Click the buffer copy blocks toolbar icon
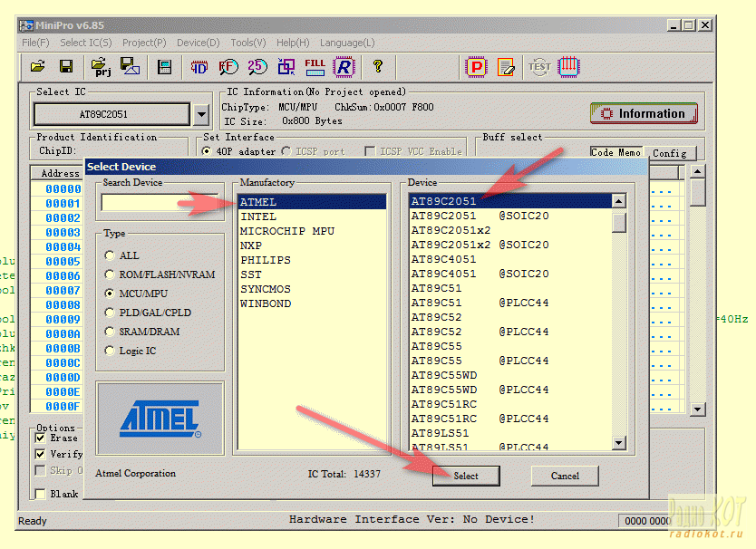This screenshot has height=549, width=756. (x=286, y=66)
